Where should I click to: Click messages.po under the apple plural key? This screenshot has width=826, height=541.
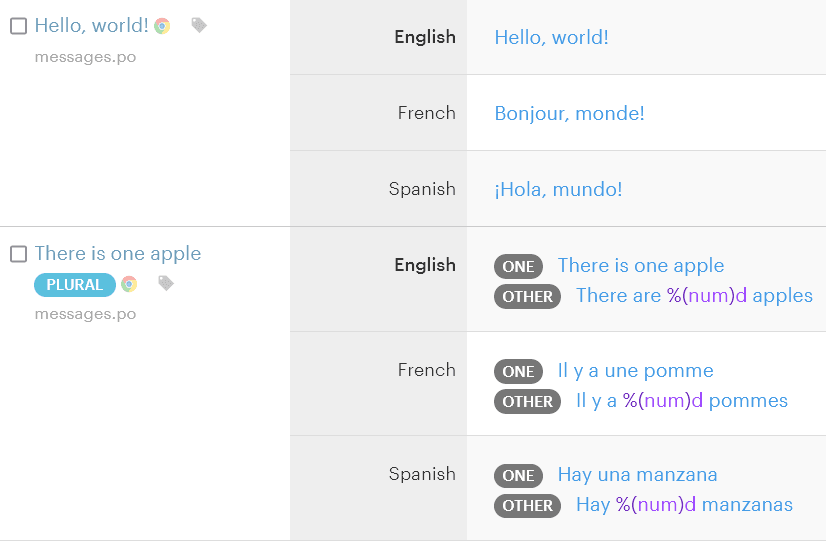pyautogui.click(x=85, y=314)
